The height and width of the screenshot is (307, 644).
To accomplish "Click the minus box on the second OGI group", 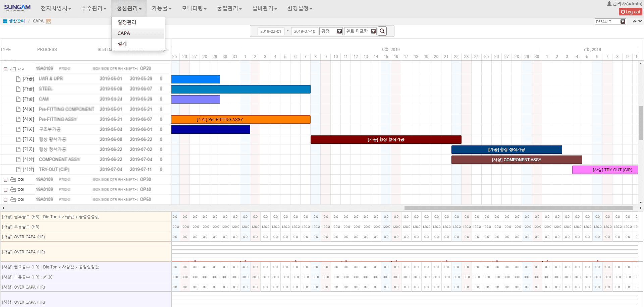I will click(x=5, y=179).
